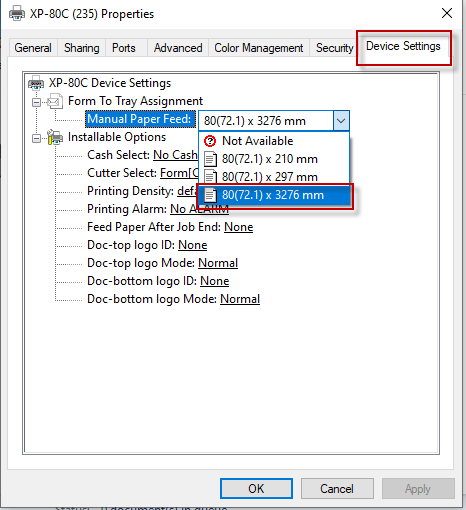466x510 pixels.
Task: Select the Installable Options label
Action: pos(117,137)
